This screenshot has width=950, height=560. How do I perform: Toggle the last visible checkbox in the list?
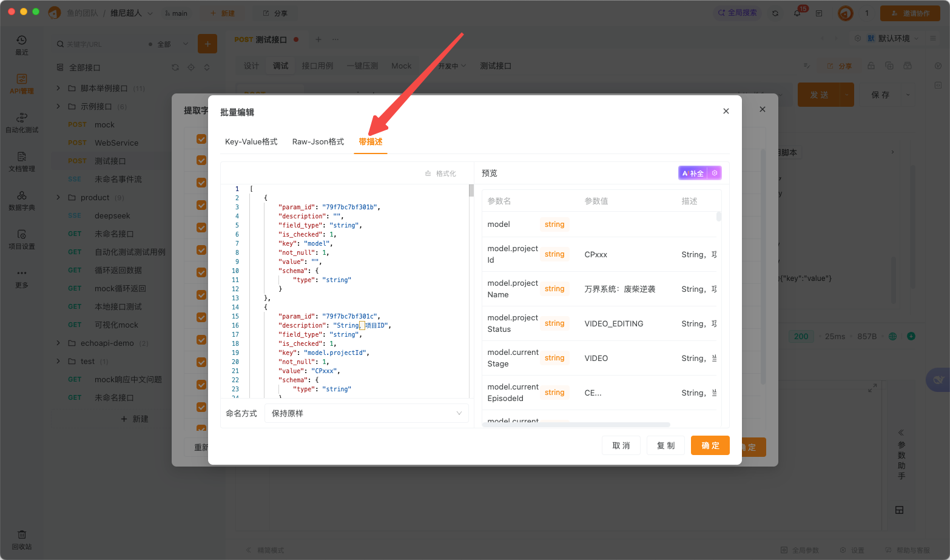201,407
